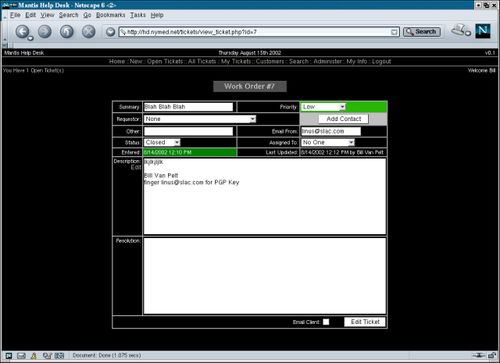Go back with the Back arrow button
Screen dimensions: 500x363
pos(22,32)
